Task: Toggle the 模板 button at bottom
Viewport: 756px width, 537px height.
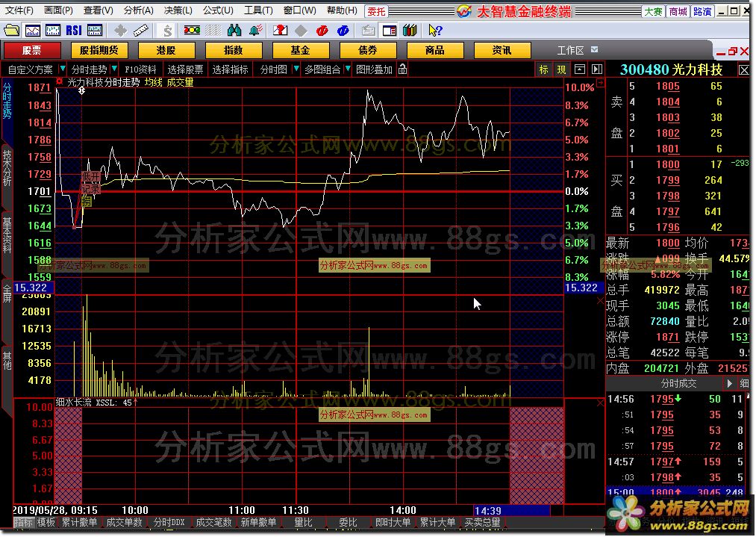Action: [46, 522]
